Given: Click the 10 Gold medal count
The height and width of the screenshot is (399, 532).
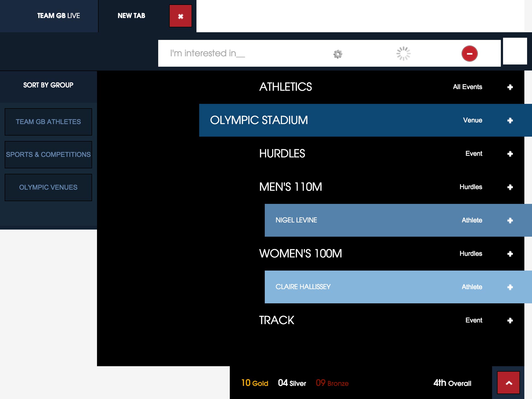Looking at the screenshot, I should pos(254,383).
